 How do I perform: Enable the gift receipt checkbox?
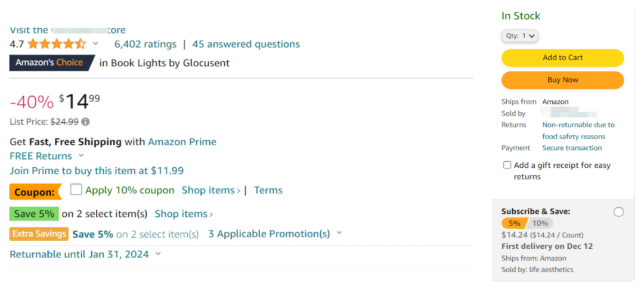pyautogui.click(x=507, y=165)
